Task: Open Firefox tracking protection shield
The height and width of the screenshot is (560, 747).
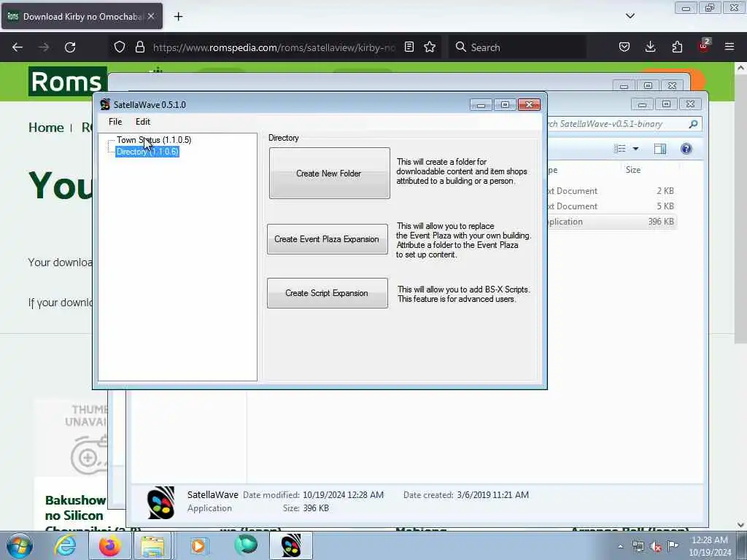Action: click(x=120, y=47)
